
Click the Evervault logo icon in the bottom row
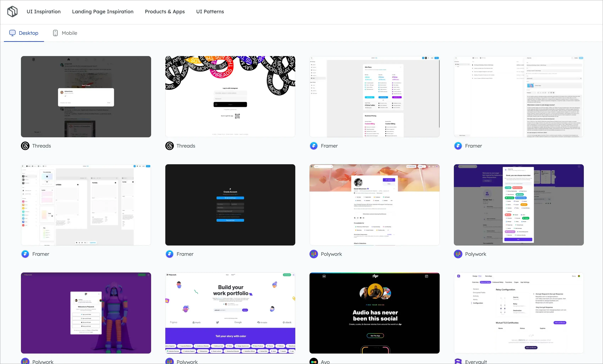(x=458, y=361)
